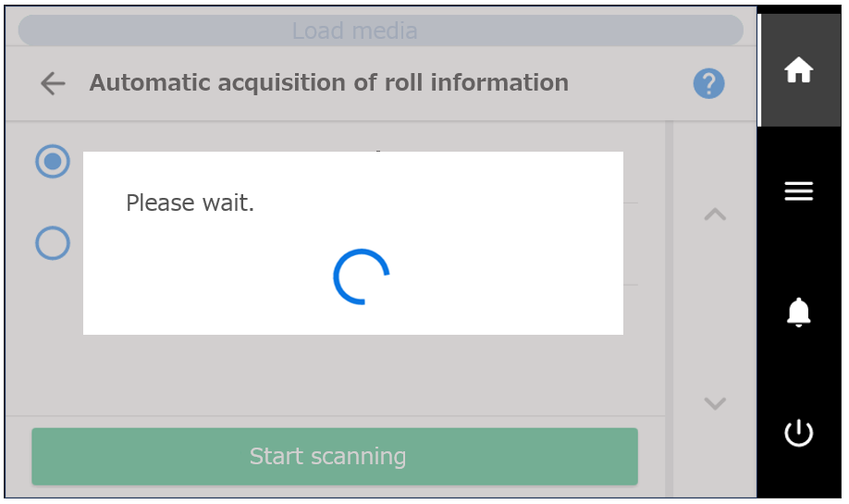The width and height of the screenshot is (849, 504).
Task: Click the Load media label text
Action: 354,31
